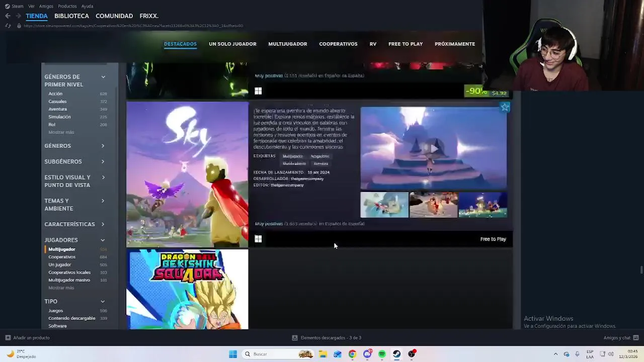Toggle the Multijugador masivo filter
The image size is (644, 362).
click(77, 280)
